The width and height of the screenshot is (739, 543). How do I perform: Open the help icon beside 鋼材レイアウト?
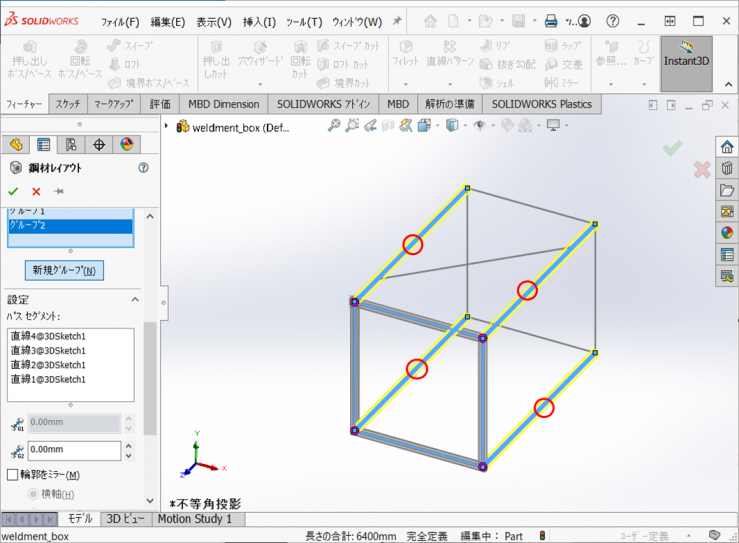point(143,168)
